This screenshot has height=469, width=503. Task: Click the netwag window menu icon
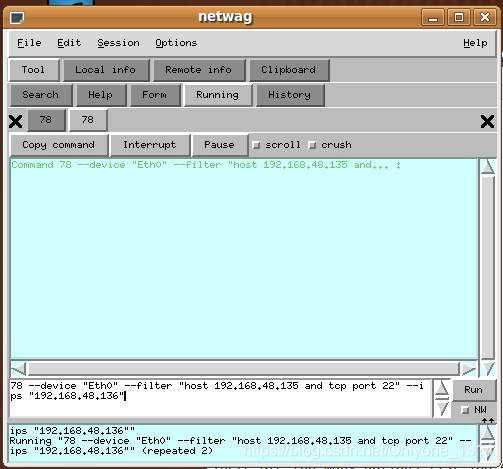point(17,18)
